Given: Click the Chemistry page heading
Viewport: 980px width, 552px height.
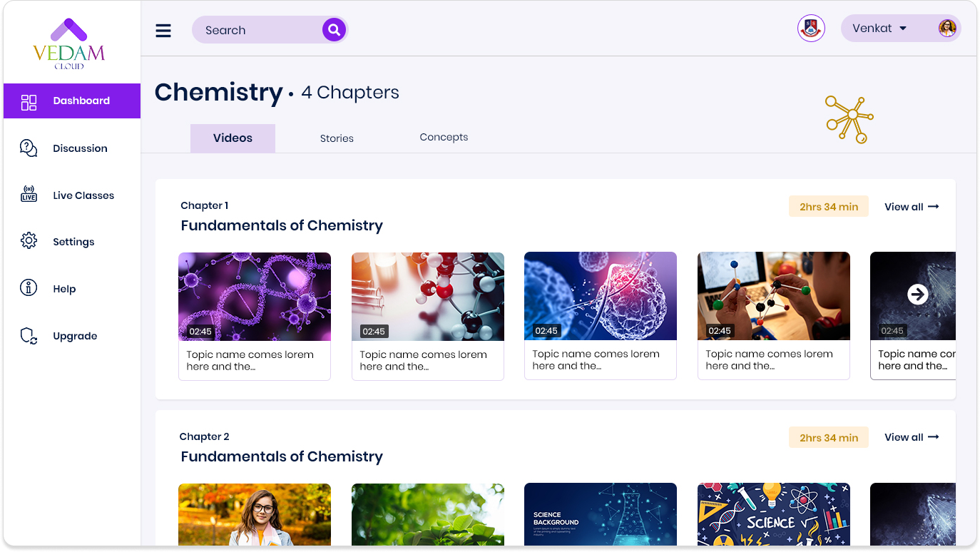Looking at the screenshot, I should click(219, 93).
